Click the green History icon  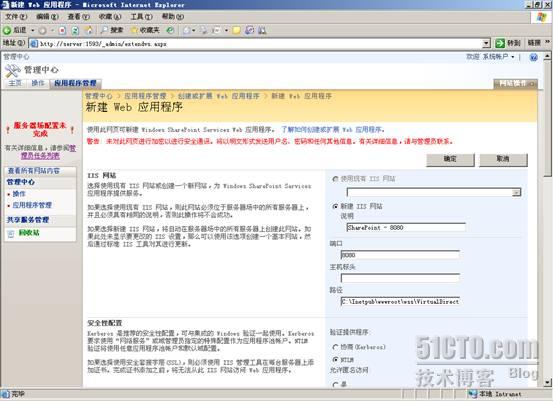pos(170,31)
